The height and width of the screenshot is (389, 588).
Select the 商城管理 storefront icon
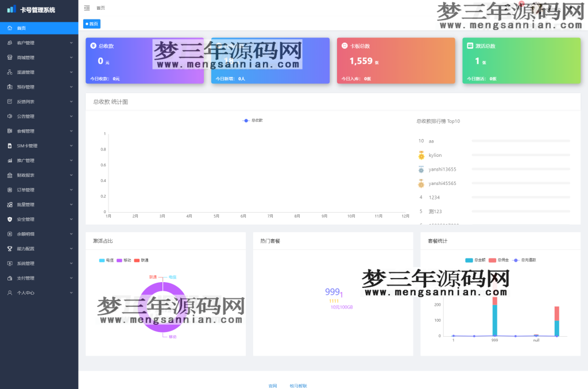[x=9, y=57]
